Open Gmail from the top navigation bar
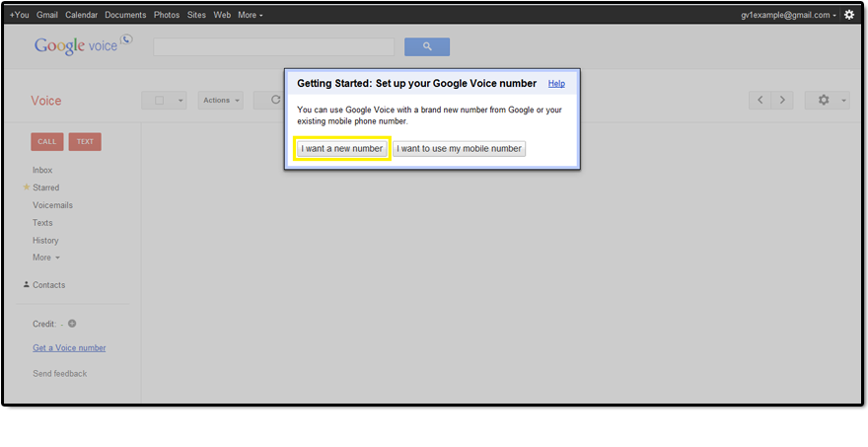The height and width of the screenshot is (447, 868). 47,15
